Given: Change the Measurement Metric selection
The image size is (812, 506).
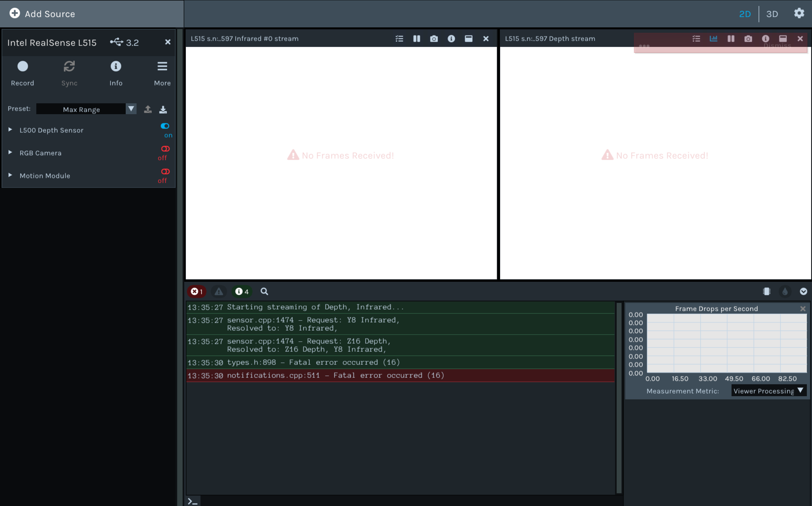Looking at the screenshot, I should pos(768,390).
